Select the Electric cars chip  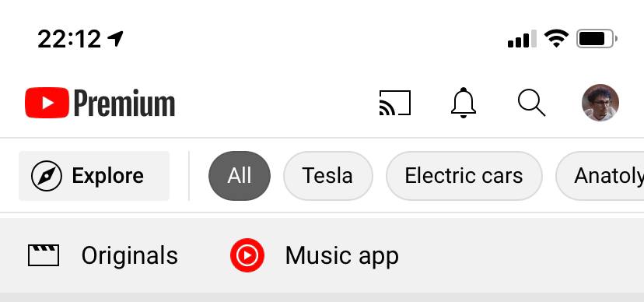[x=464, y=176]
